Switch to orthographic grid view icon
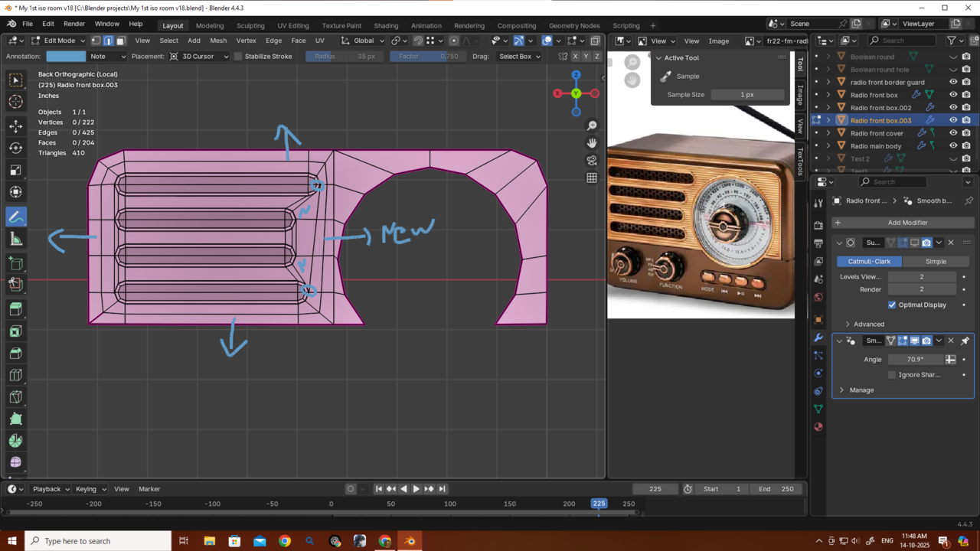 (592, 178)
